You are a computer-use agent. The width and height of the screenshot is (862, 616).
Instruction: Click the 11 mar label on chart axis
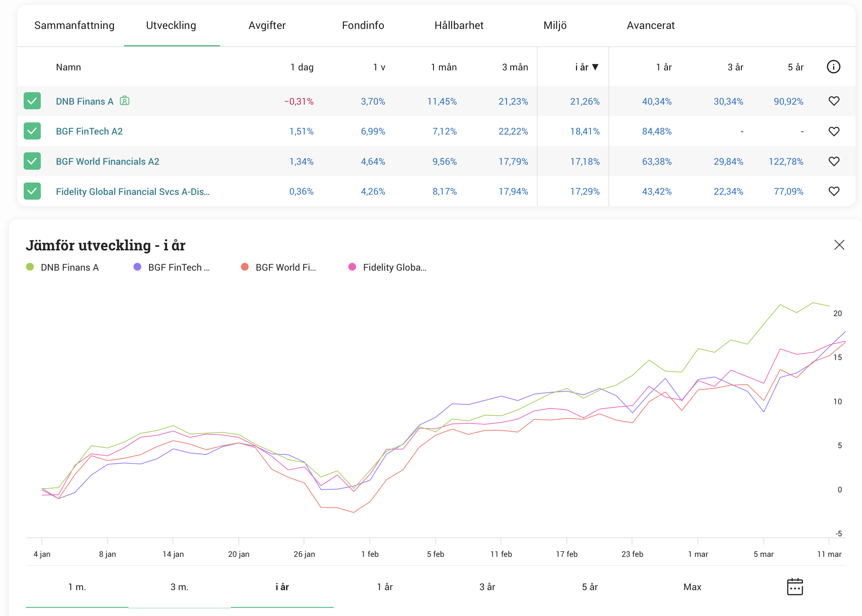click(x=829, y=554)
